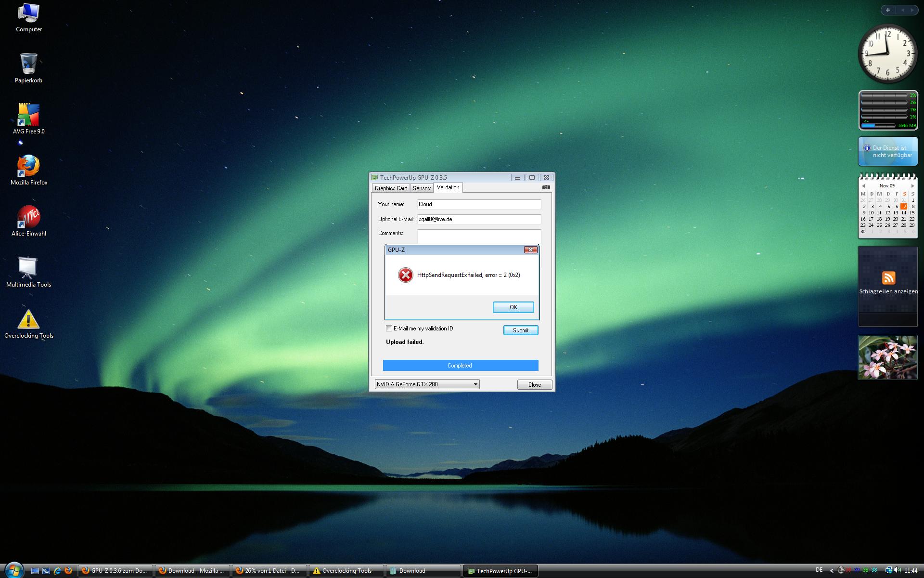Expand NVIDIA GeForce GTX 280 dropdown
924x578 pixels.
[475, 384]
